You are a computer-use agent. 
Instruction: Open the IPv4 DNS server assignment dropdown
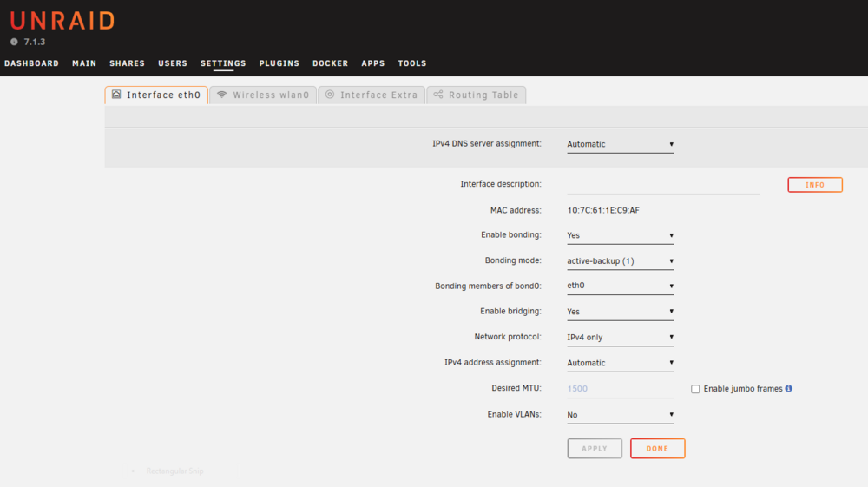click(x=620, y=144)
